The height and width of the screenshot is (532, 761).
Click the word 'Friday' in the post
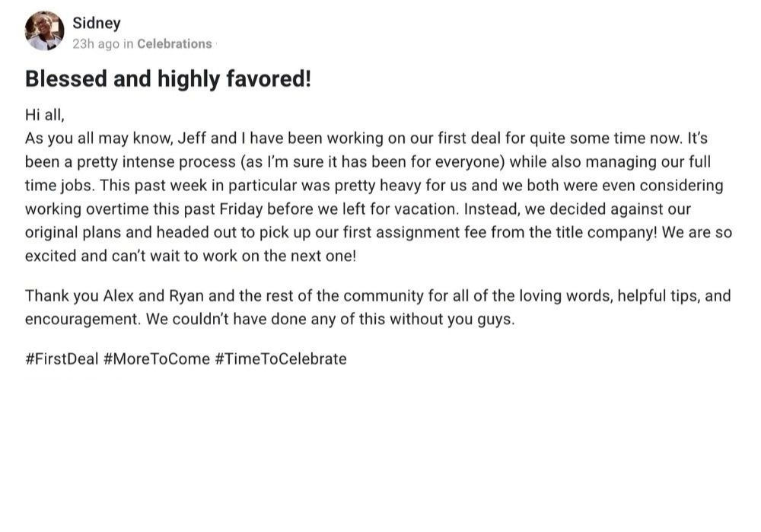(240, 209)
